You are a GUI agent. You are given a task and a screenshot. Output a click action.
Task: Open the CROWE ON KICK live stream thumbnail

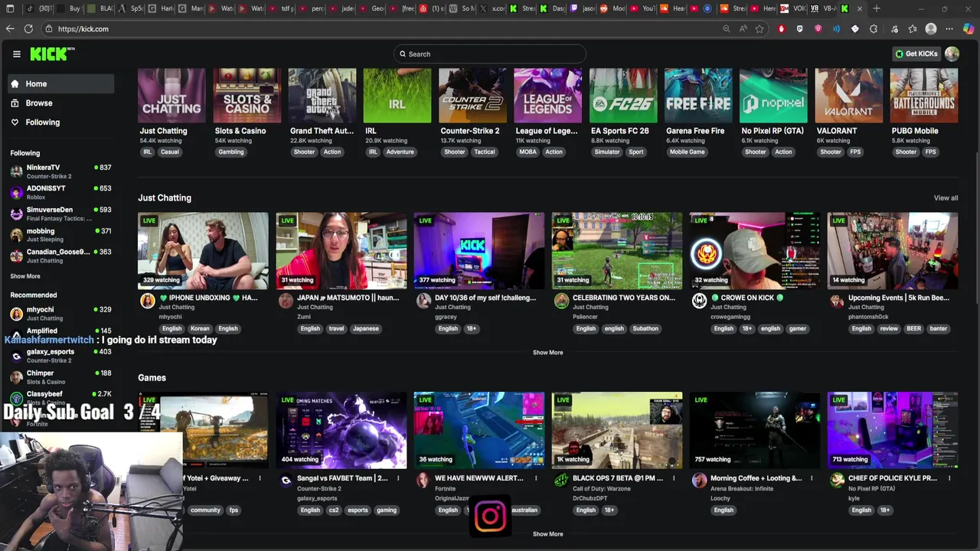754,250
